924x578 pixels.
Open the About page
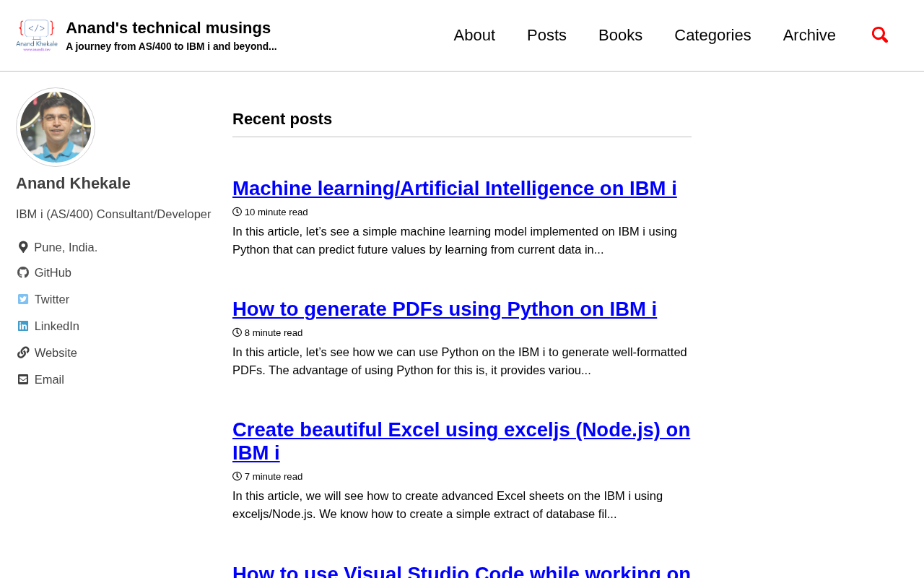[474, 35]
